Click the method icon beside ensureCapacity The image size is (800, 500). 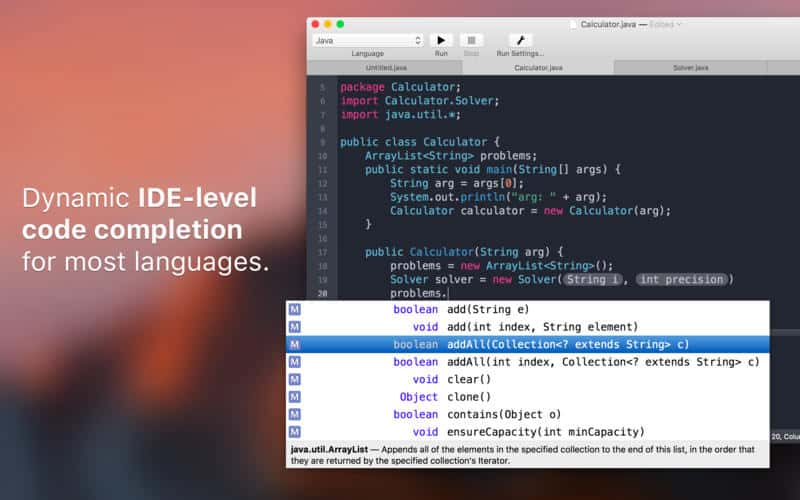tap(295, 432)
